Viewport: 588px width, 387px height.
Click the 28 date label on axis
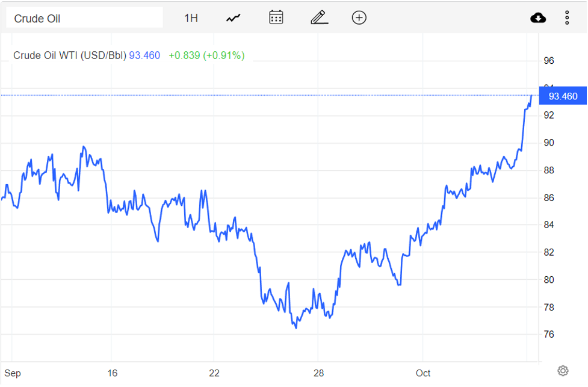tap(318, 373)
